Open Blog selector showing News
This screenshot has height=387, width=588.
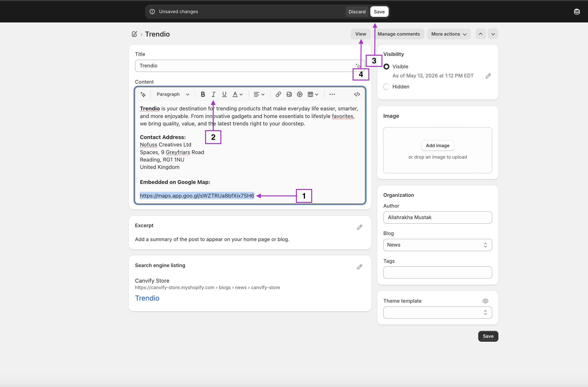[437, 245]
